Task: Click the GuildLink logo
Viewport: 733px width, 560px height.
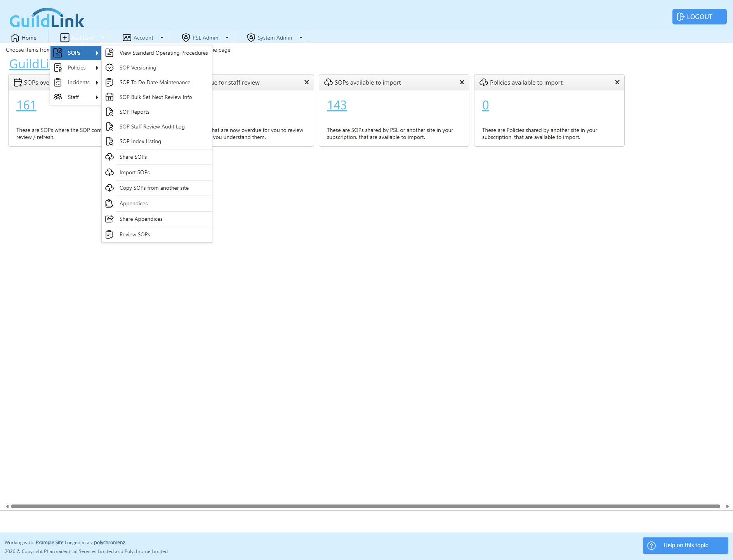Action: pos(47,18)
